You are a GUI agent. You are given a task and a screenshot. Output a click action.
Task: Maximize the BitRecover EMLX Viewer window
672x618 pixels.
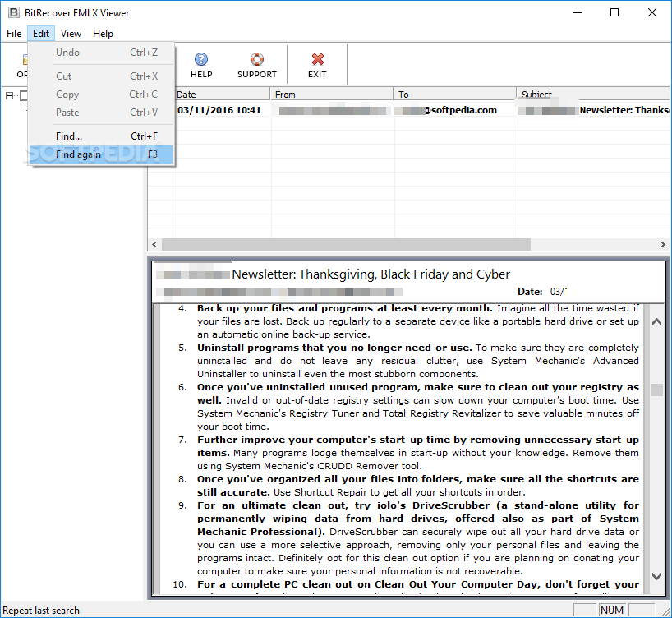tap(614, 13)
